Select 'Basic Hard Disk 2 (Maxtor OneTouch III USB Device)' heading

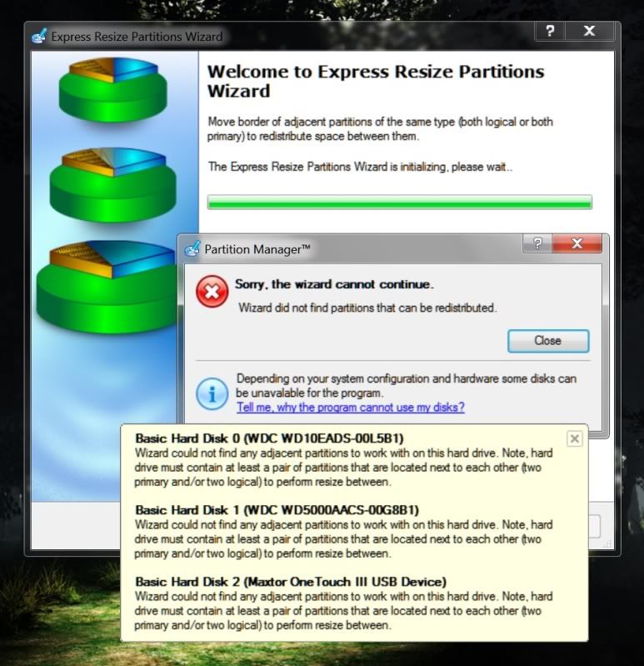[291, 582]
